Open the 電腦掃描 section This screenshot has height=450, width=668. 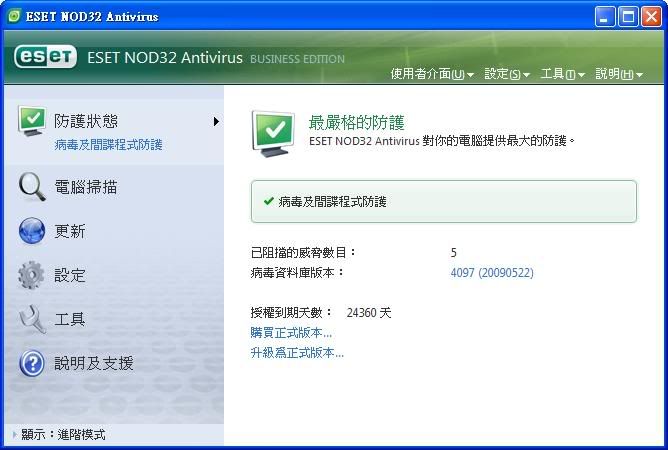click(86, 187)
